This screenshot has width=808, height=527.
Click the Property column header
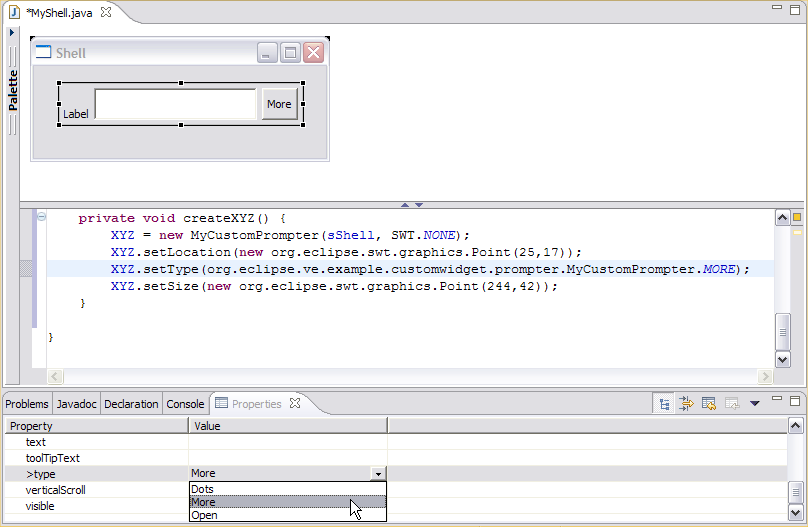coord(97,426)
